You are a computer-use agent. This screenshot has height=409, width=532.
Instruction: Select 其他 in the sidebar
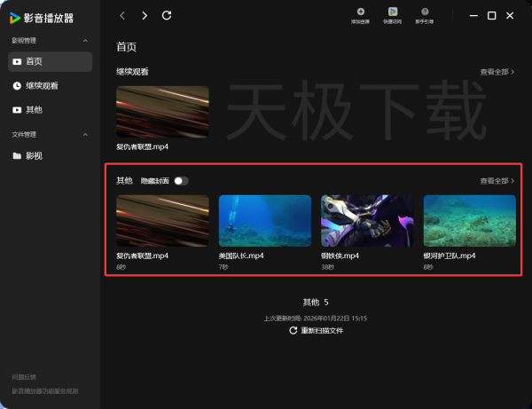point(34,109)
